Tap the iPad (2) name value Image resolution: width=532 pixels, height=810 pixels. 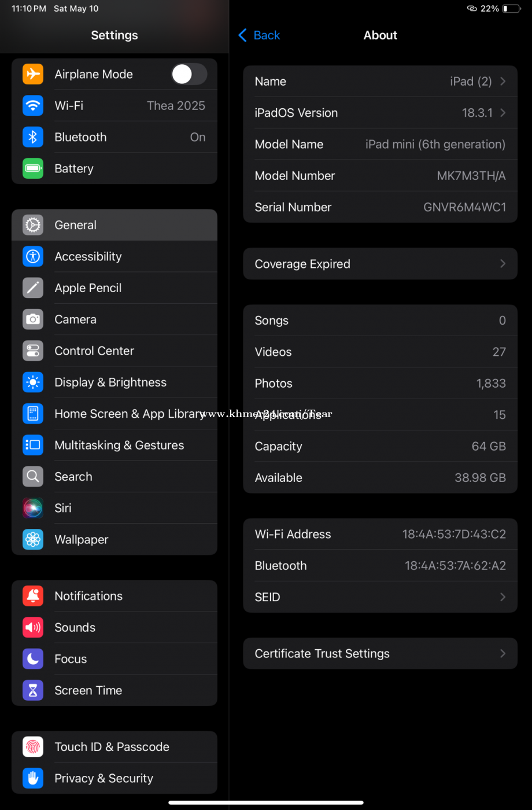point(471,82)
